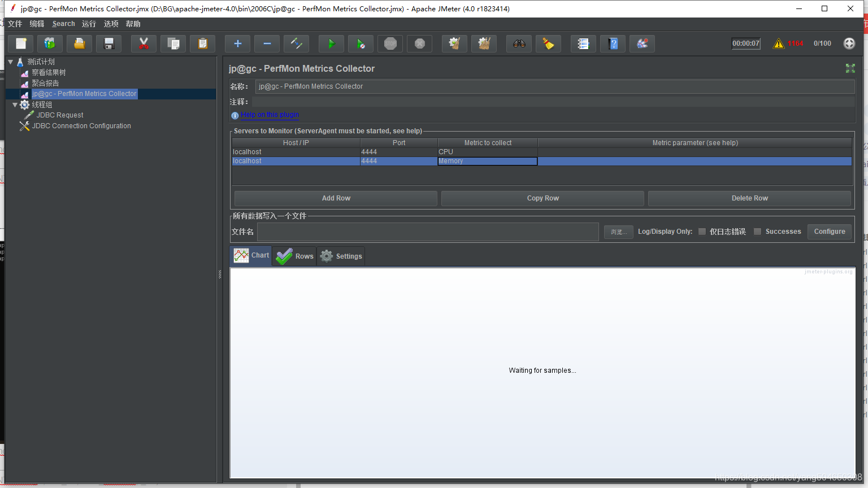Click the Metric parameter column header
868x488 pixels.
(695, 143)
